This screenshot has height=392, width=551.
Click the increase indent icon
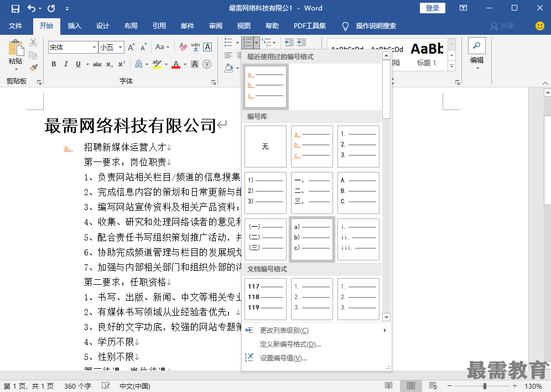(x=302, y=43)
